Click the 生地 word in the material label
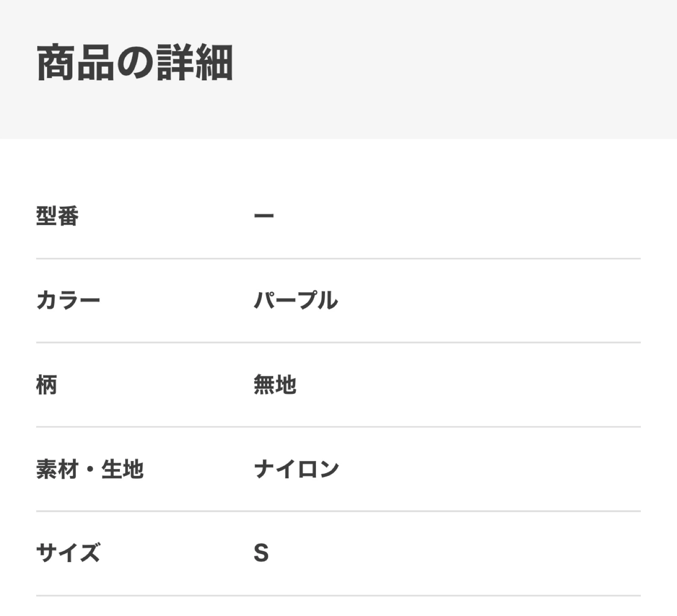677x616 pixels. 122,469
